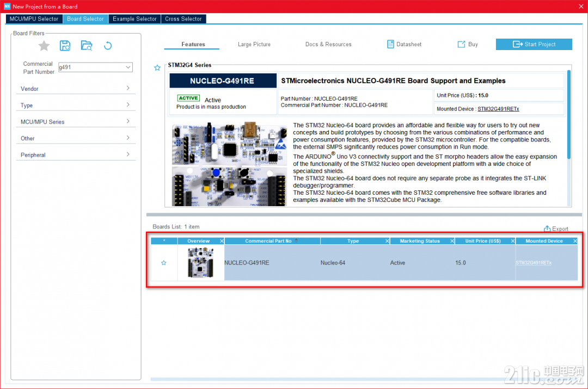
Task: Click the Mounted Device column header
Action: click(544, 241)
